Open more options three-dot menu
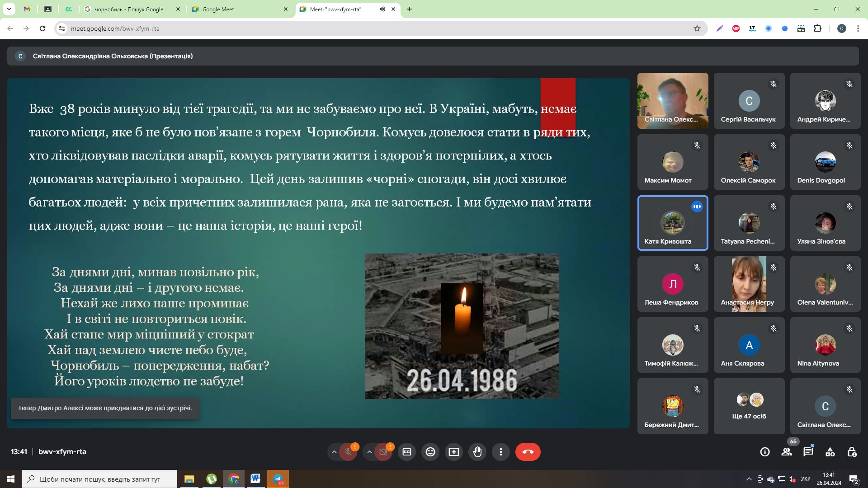Viewport: 868px width, 488px height. click(x=501, y=452)
